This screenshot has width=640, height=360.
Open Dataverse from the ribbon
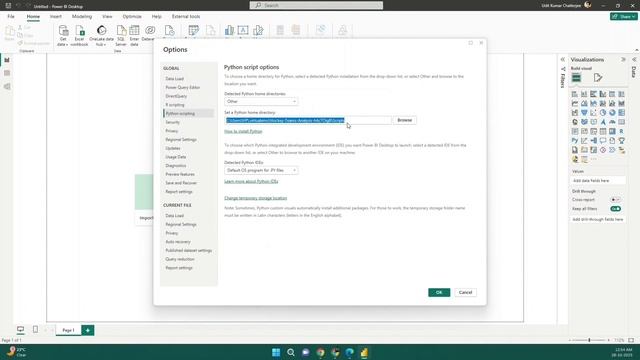coord(149,33)
